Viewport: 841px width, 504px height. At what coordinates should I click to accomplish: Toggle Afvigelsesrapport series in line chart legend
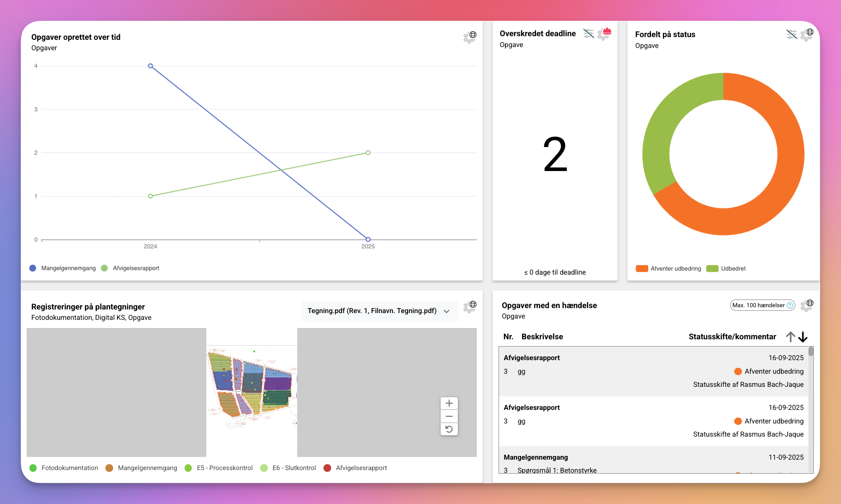point(131,268)
